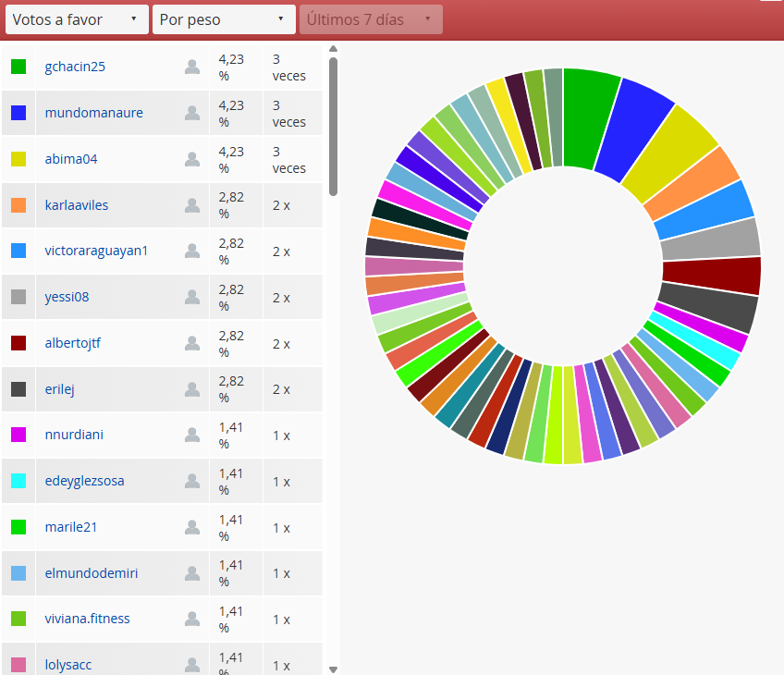The image size is (784, 675).
Task: Click the blue swatch for mundomanaure
Action: point(18,113)
